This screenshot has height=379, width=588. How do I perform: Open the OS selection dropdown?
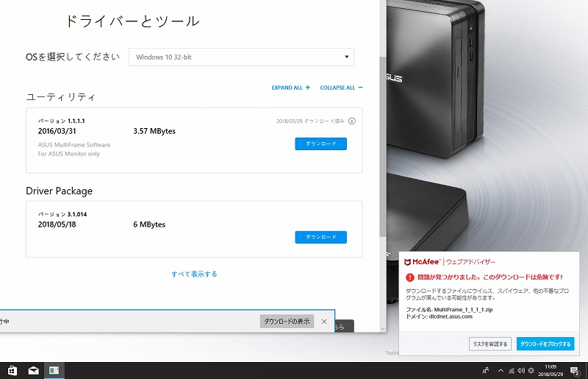click(241, 57)
